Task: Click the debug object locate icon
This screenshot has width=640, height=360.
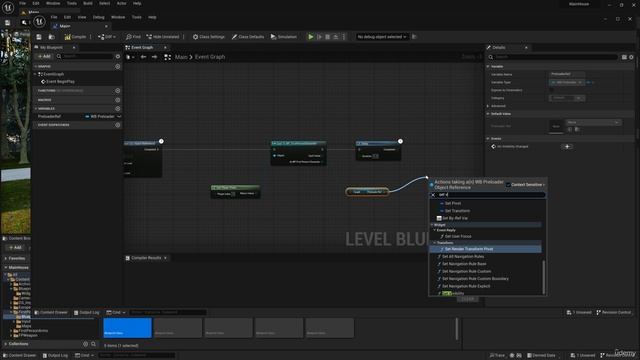Action: tap(414, 37)
